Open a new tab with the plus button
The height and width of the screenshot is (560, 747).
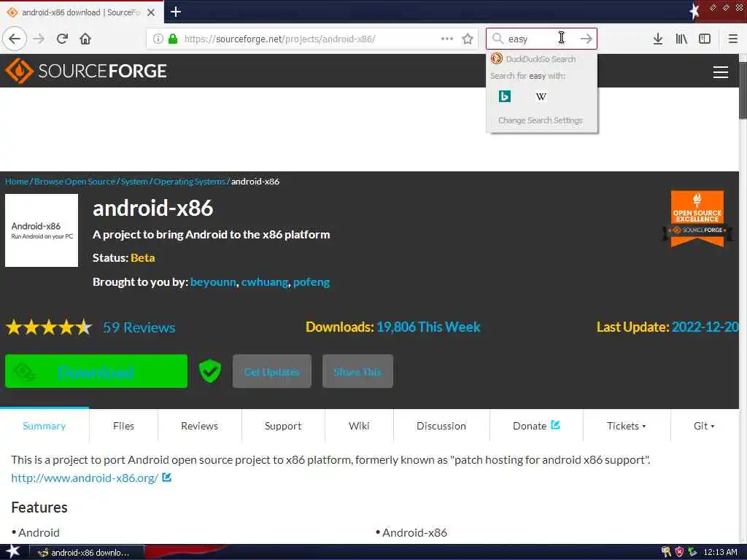pos(175,12)
